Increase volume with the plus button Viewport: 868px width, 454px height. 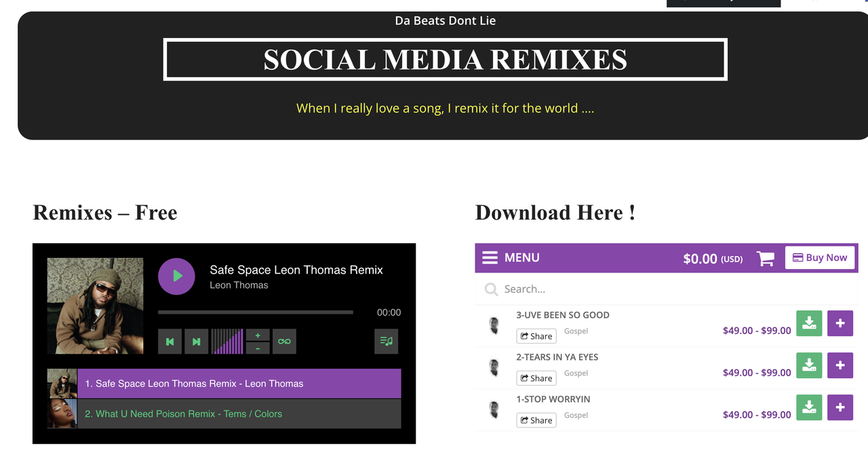pyautogui.click(x=258, y=335)
